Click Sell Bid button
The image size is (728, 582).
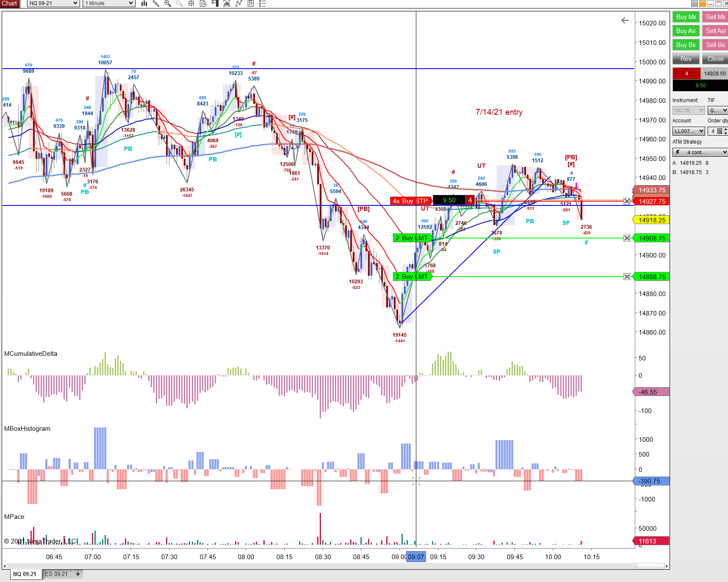click(715, 45)
